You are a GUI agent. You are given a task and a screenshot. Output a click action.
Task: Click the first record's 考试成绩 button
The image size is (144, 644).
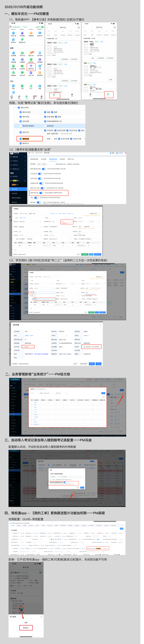click(74, 59)
